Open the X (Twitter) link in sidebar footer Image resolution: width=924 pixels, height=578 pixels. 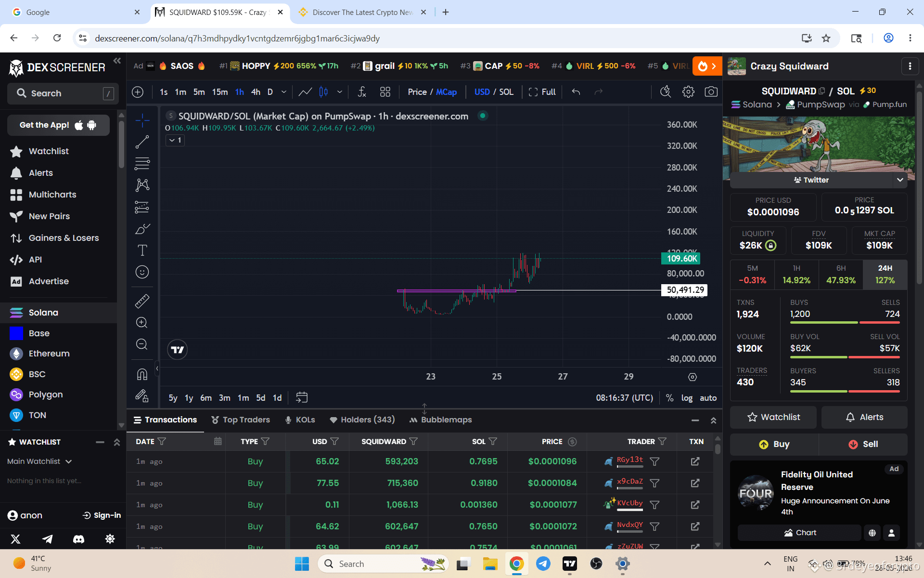15,539
